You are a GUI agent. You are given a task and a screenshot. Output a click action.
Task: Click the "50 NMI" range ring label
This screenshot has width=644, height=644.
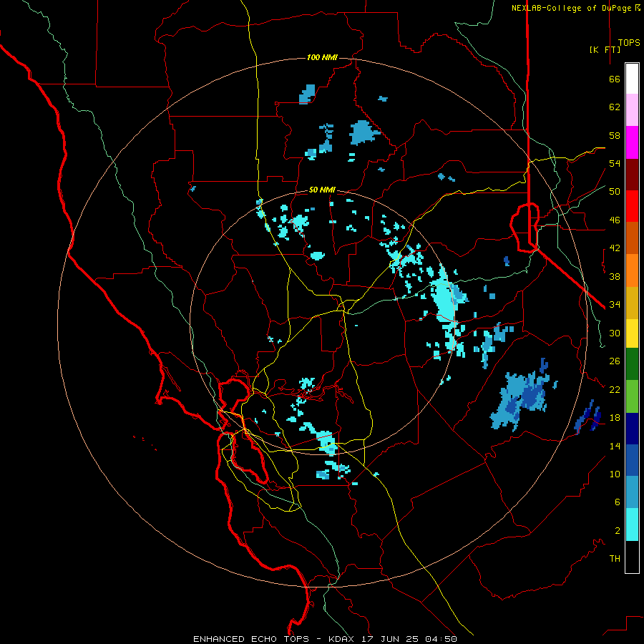(322, 190)
